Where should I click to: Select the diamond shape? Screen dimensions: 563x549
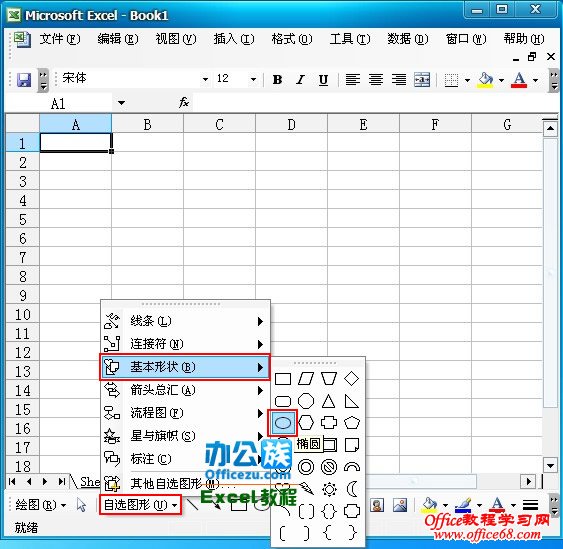(352, 379)
